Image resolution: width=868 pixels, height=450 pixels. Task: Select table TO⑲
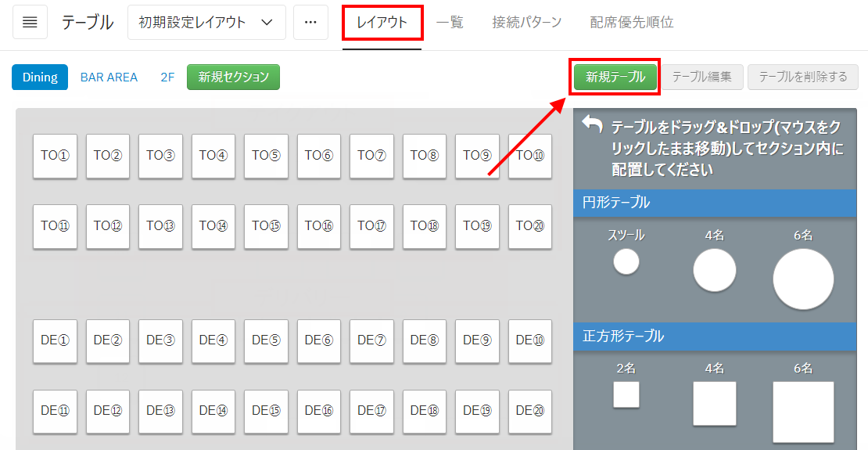478,227
